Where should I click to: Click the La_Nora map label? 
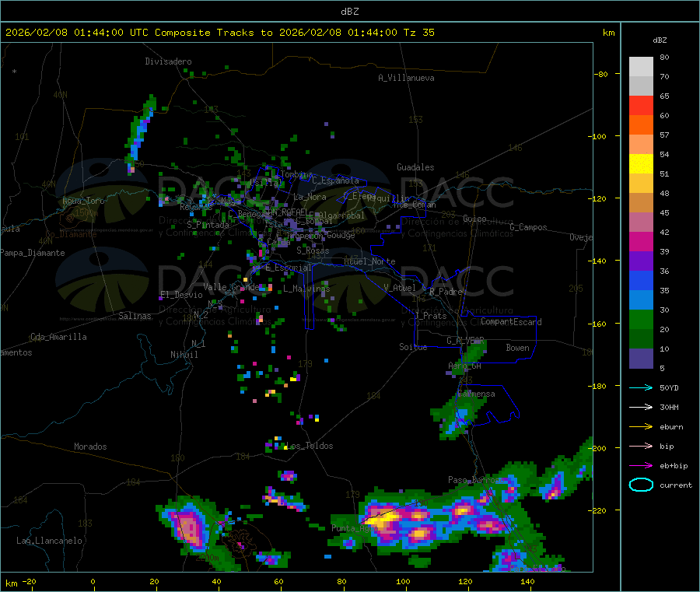[x=310, y=197]
